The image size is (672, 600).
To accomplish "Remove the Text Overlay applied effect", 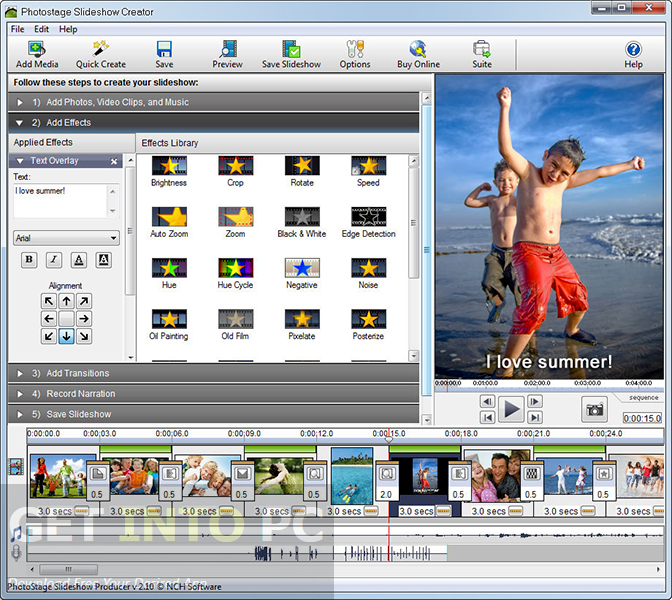I will (x=114, y=161).
